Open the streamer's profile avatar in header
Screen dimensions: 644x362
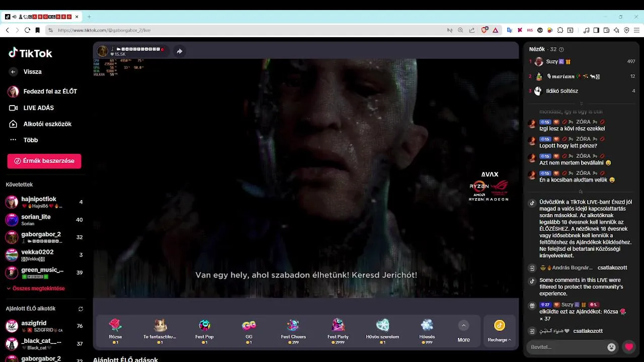pos(103,51)
